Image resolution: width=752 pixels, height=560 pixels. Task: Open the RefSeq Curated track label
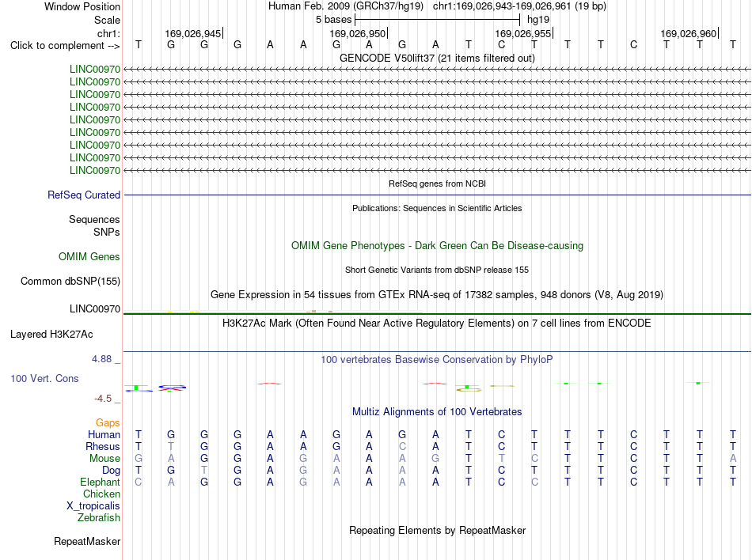(x=84, y=195)
